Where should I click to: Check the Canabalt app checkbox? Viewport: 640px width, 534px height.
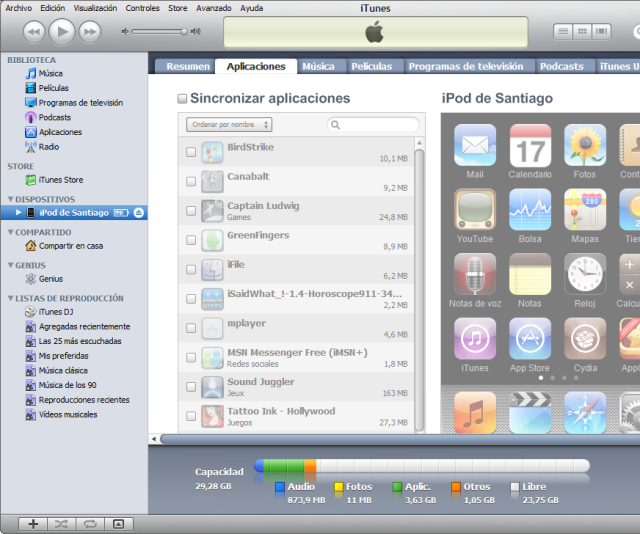tap(191, 181)
